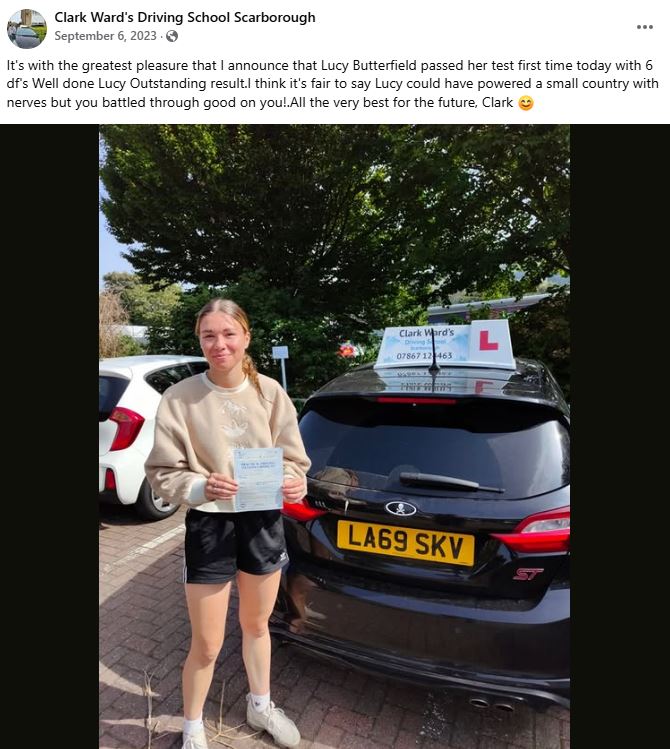Click the red ST badge on car
The height and width of the screenshot is (749, 670).
coord(528,574)
